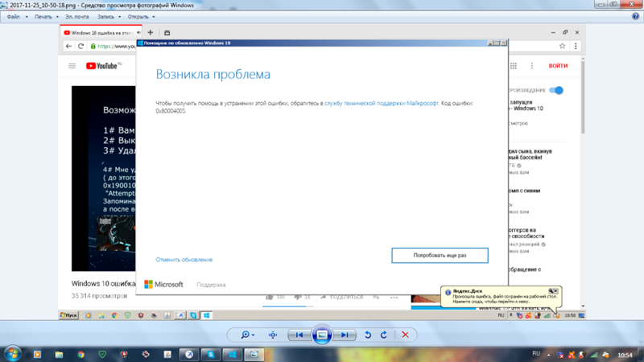Open the media player taskbar icon
This screenshot has height=362, width=644.
click(37, 354)
